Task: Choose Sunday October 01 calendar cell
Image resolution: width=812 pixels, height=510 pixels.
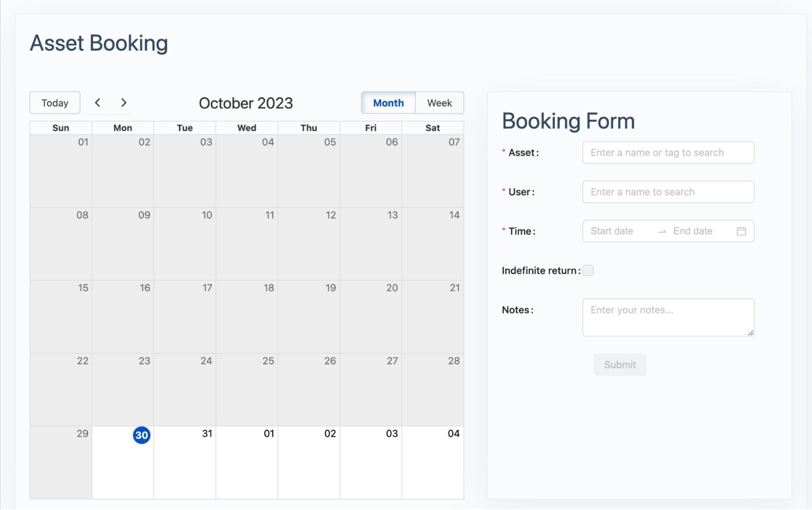Action: coord(61,171)
